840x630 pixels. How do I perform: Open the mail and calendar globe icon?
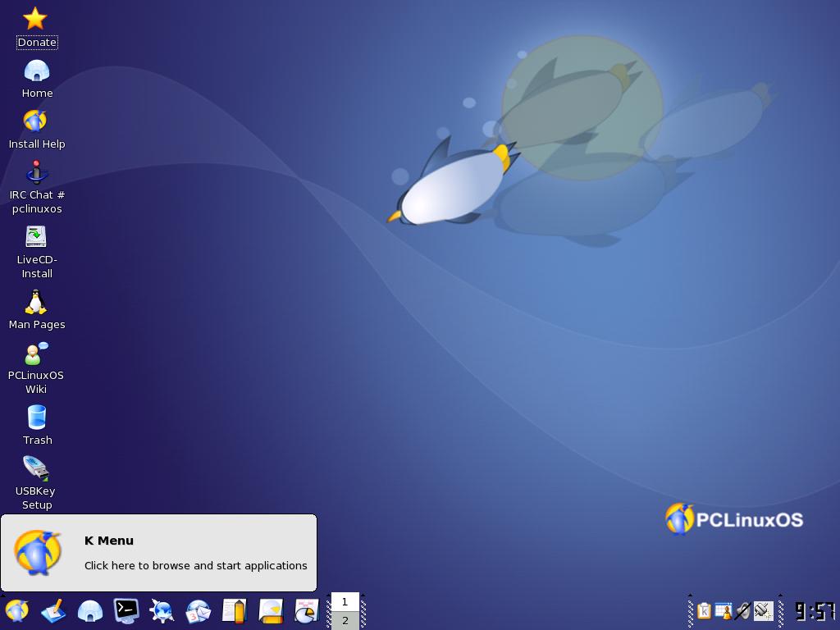coord(199,611)
